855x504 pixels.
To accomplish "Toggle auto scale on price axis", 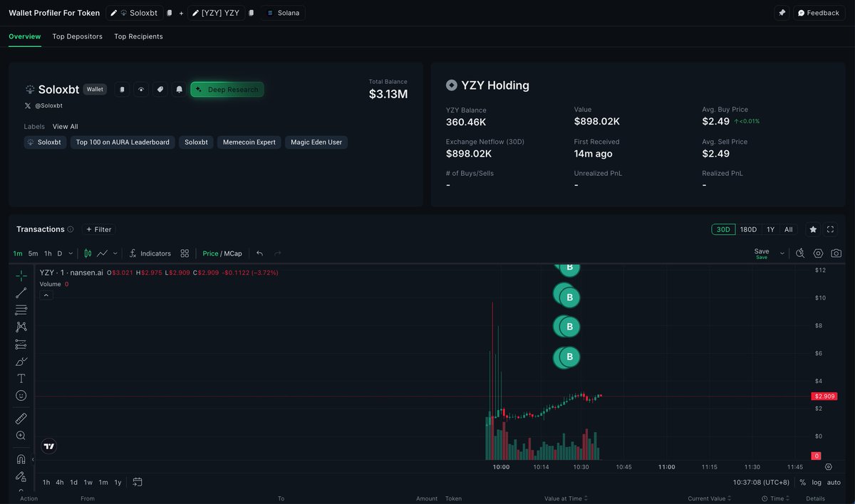I will [834, 482].
